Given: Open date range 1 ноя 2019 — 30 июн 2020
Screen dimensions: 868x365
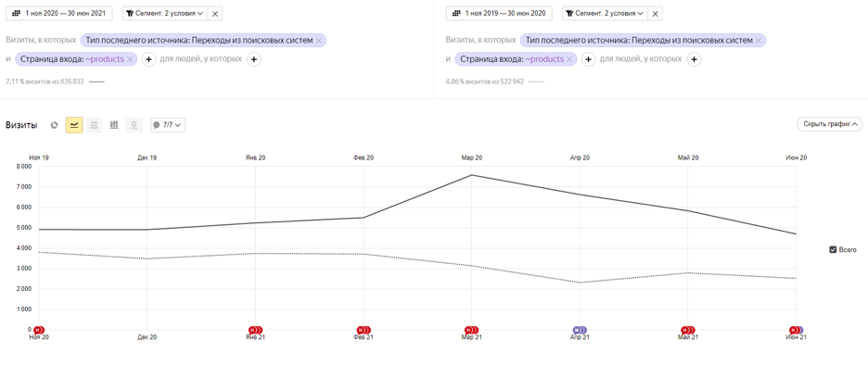Looking at the screenshot, I should 499,13.
